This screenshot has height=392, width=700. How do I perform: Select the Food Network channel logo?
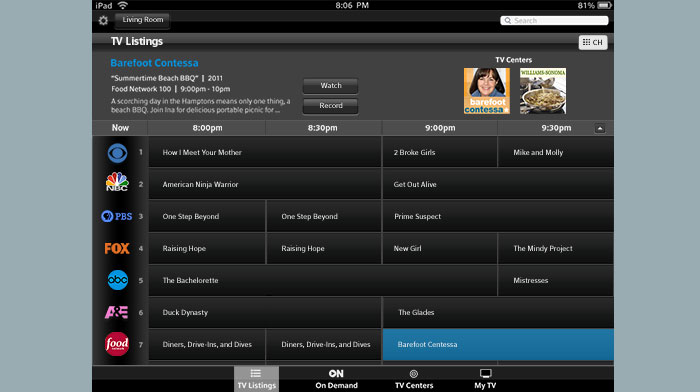pyautogui.click(x=117, y=344)
